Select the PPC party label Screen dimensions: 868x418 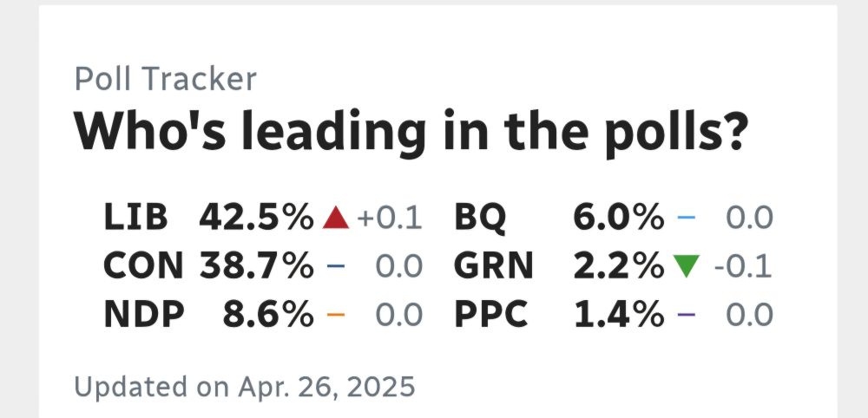pyautogui.click(x=491, y=315)
